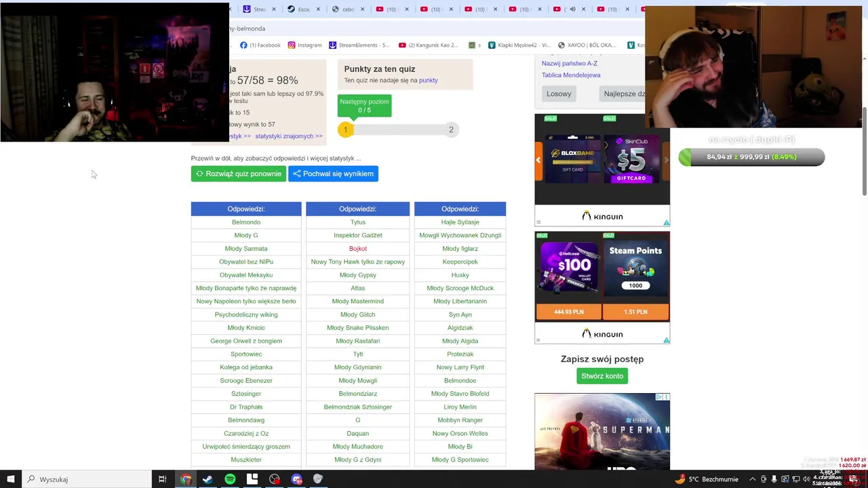Click the answer George Orwell z bongiem
868x488 pixels.
pyautogui.click(x=246, y=341)
